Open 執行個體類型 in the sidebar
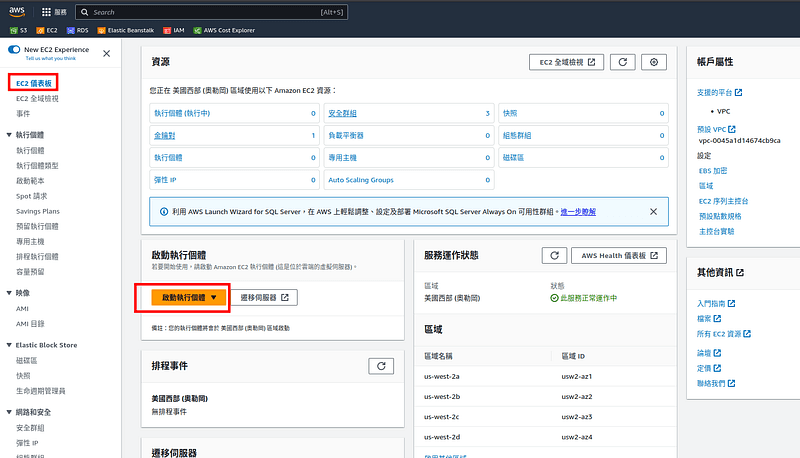The image size is (800, 458). click(37, 165)
